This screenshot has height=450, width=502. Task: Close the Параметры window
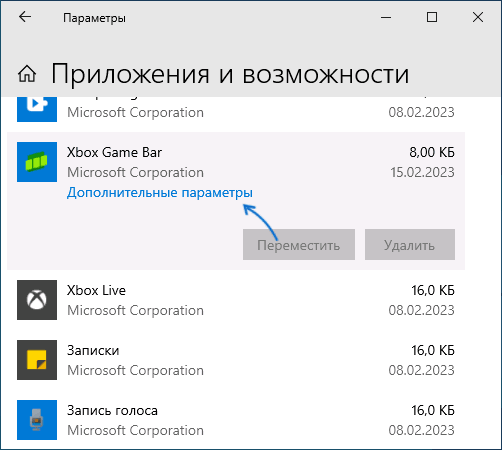click(478, 17)
